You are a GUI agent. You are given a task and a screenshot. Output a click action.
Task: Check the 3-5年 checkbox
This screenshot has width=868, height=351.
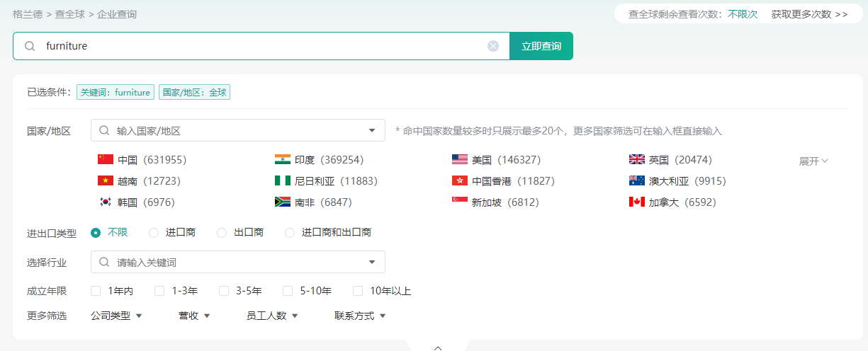click(x=224, y=291)
